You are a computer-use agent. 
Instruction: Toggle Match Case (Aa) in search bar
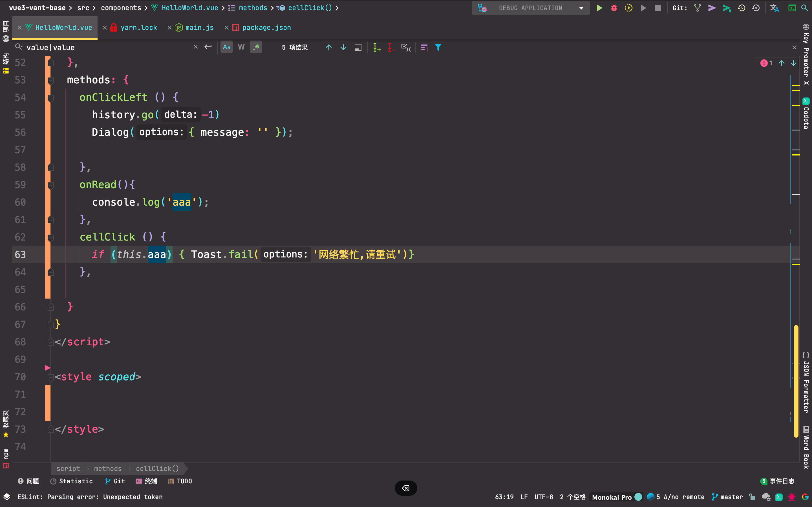226,47
